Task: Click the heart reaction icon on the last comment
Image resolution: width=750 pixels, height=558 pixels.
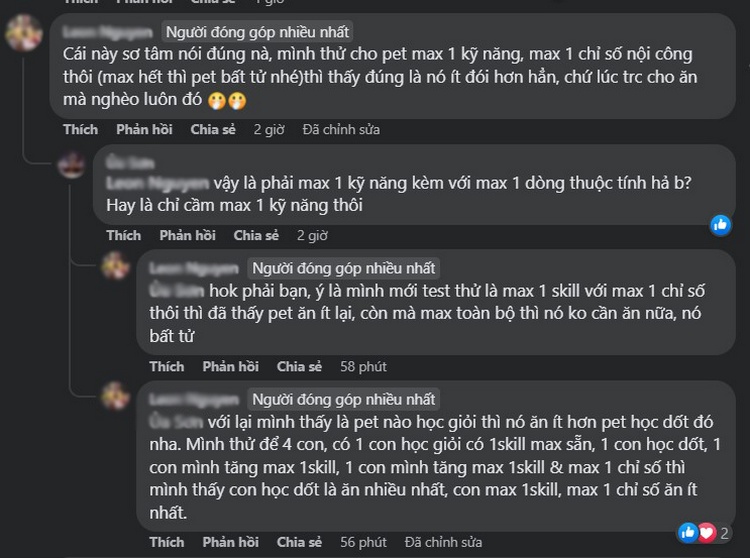Action: point(706,531)
